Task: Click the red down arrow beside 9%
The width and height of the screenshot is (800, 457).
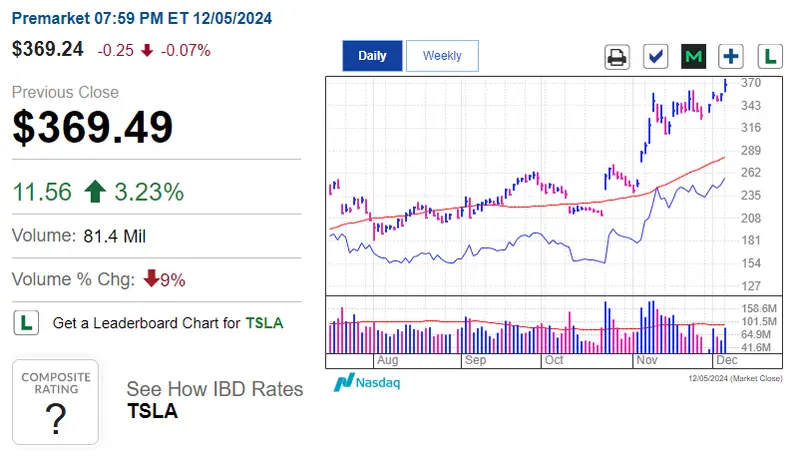Action: [x=151, y=278]
